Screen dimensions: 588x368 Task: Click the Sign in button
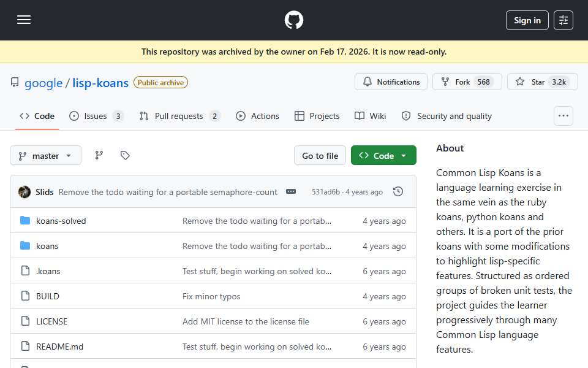pos(527,20)
